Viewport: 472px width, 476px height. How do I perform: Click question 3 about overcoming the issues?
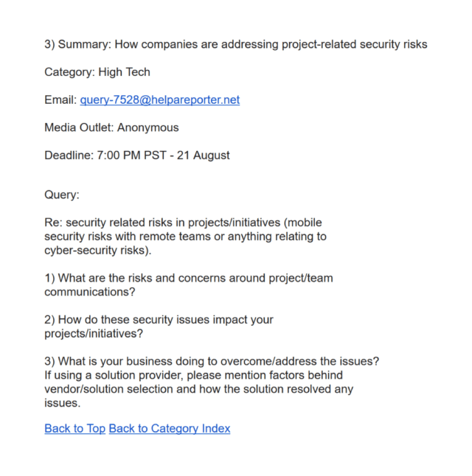pyautogui.click(x=212, y=361)
